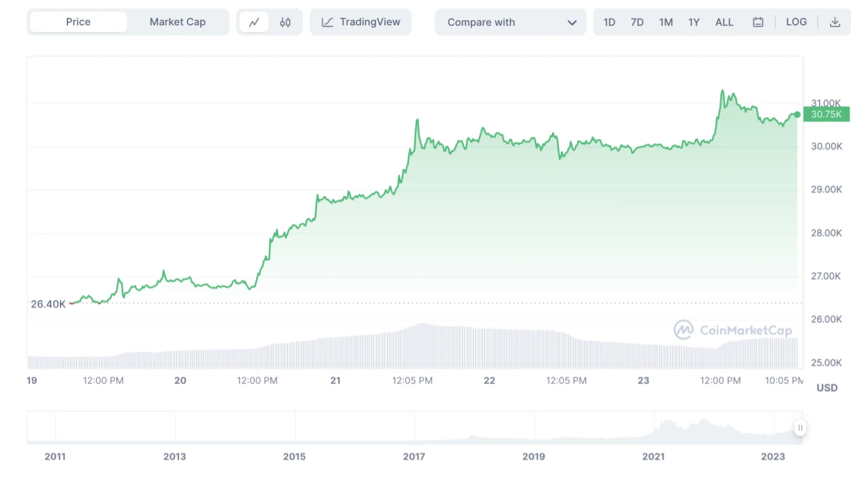Click the timeline range slider handle
868x478 pixels.
[x=800, y=428]
